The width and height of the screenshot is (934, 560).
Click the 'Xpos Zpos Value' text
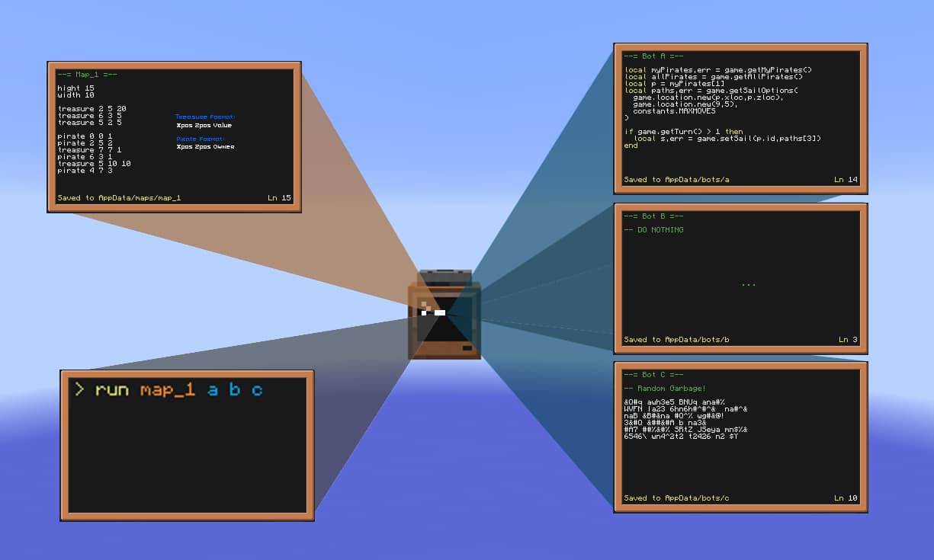[x=204, y=125]
